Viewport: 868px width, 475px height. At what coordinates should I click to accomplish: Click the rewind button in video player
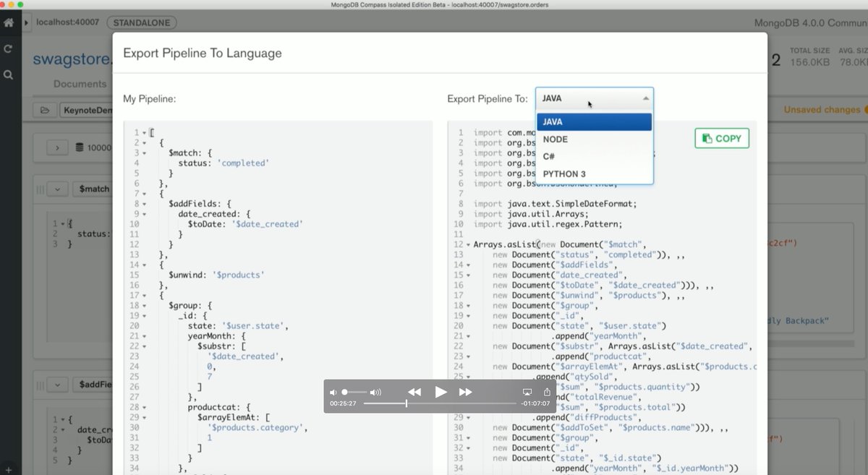[414, 392]
